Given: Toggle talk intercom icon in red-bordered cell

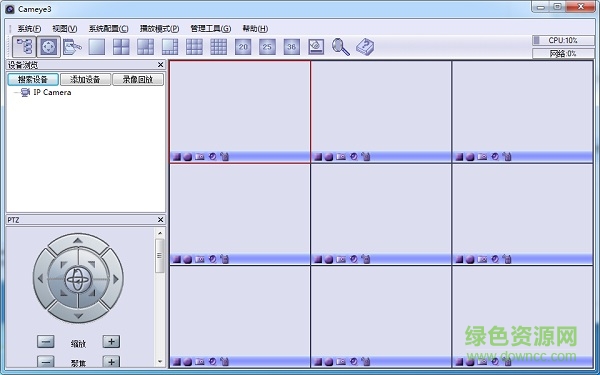Looking at the screenshot, I should point(224,156).
